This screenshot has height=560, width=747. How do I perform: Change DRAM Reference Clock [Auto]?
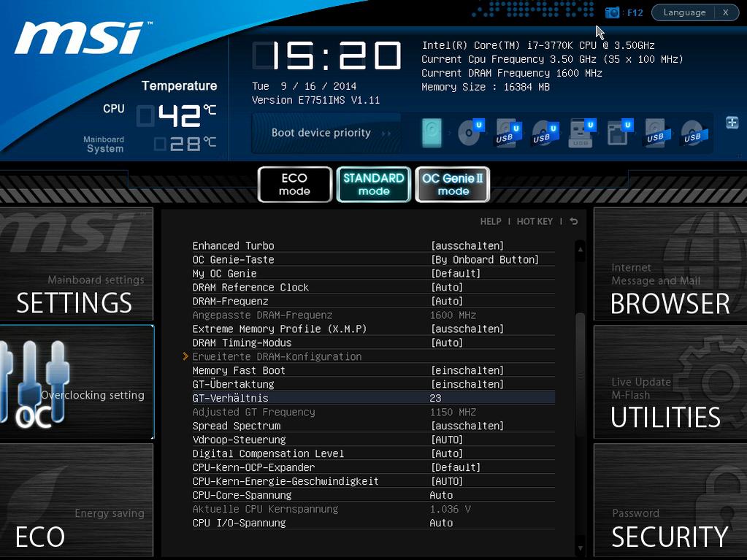pyautogui.click(x=446, y=287)
